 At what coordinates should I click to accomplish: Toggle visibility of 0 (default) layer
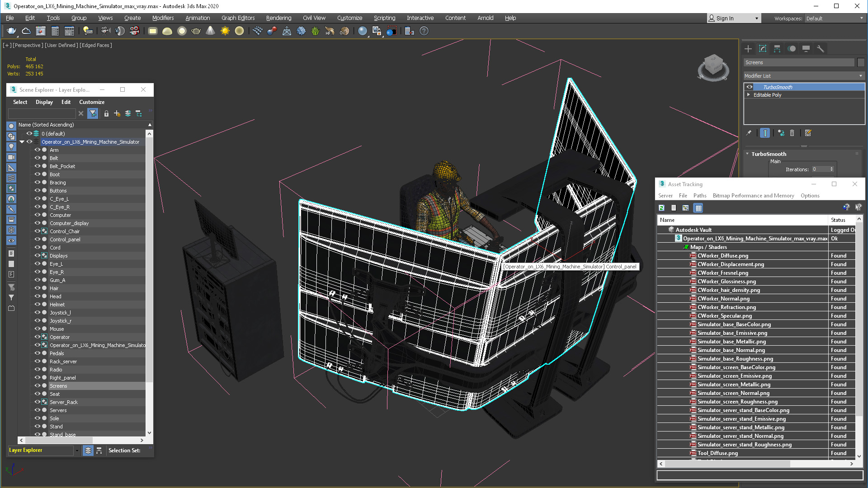29,134
